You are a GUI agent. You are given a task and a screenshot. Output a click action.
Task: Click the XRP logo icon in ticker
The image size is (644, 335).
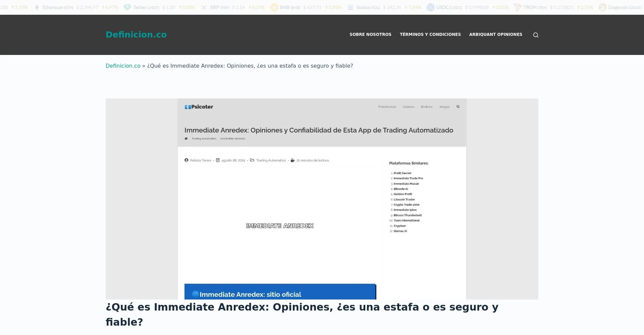204,7
